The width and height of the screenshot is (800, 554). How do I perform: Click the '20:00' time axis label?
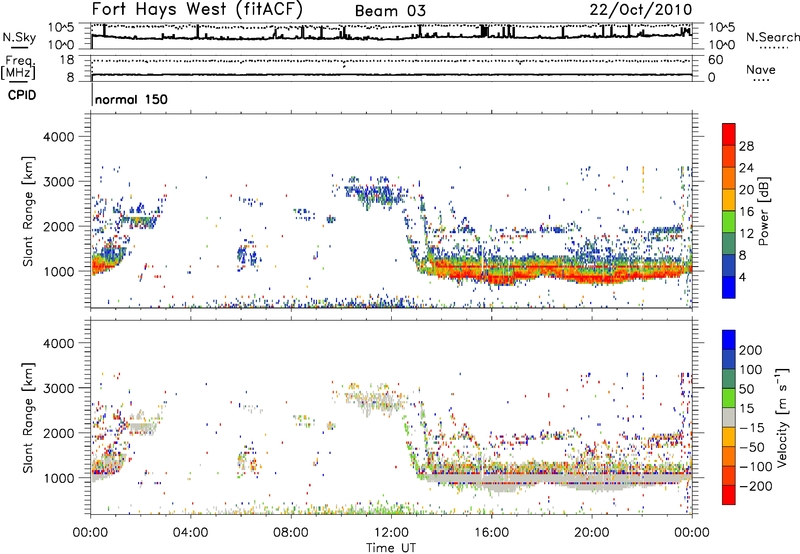[x=592, y=533]
